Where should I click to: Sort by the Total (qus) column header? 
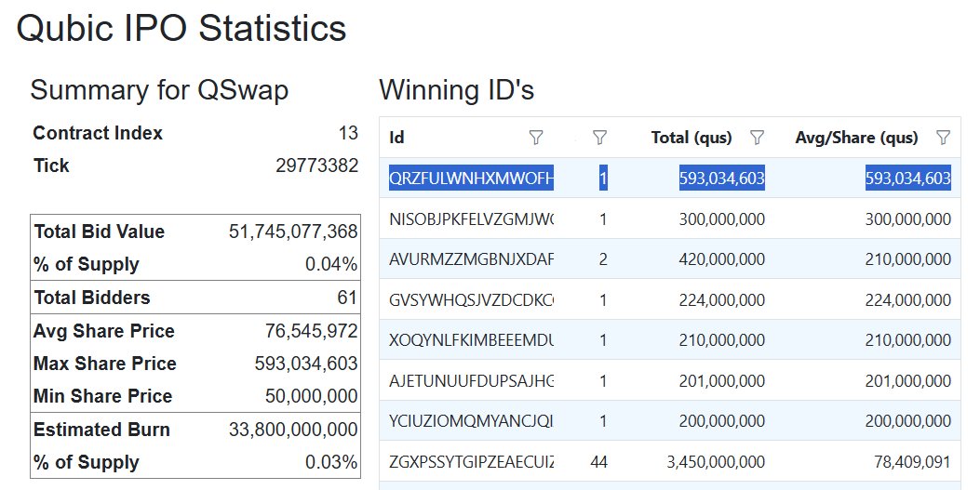point(691,138)
